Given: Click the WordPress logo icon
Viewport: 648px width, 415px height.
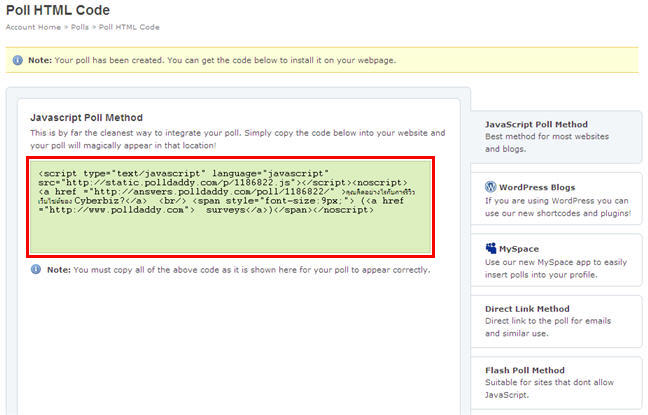Looking at the screenshot, I should pyautogui.click(x=491, y=187).
